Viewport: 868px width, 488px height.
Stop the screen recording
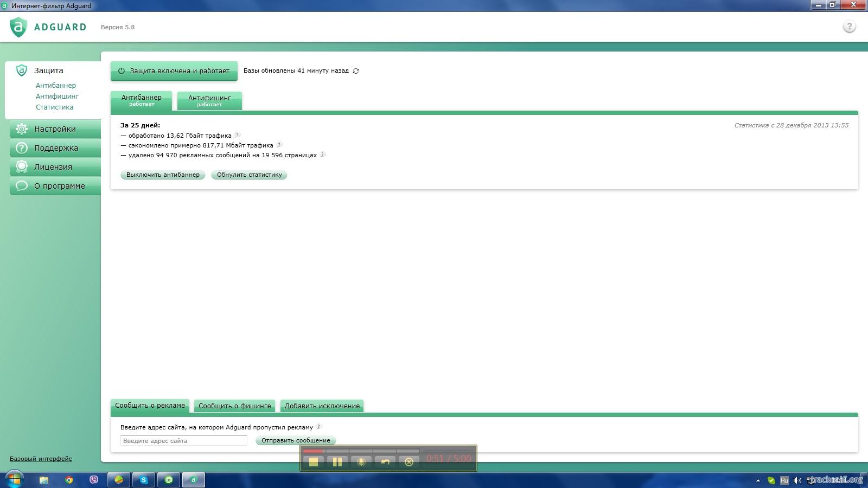(313, 461)
